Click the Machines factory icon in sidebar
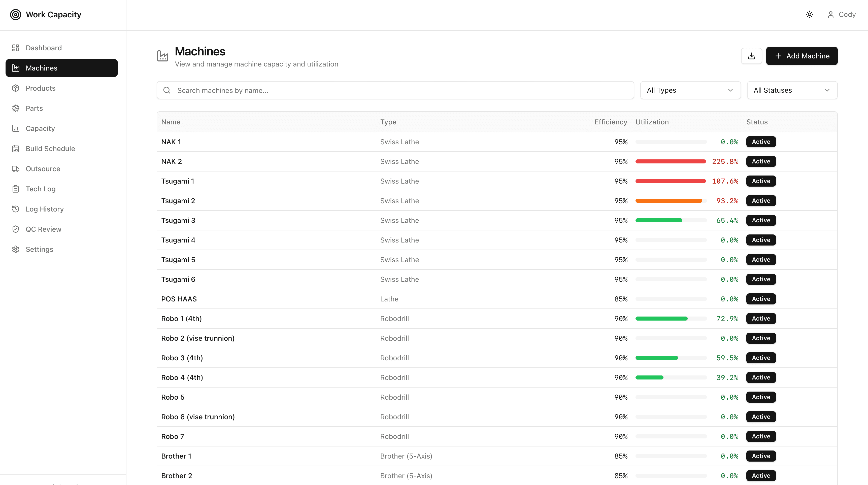This screenshot has height=485, width=868. tap(16, 68)
